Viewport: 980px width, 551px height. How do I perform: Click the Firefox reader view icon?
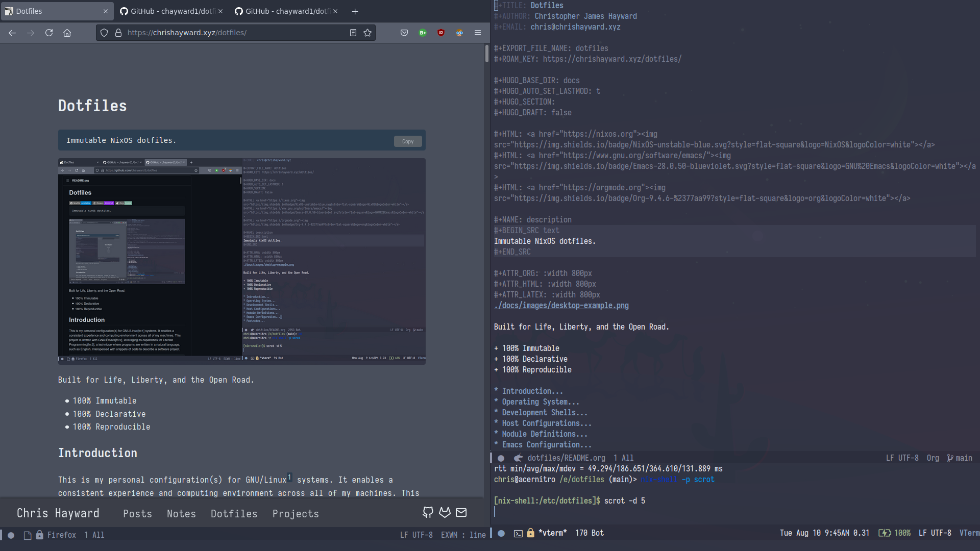353,33
